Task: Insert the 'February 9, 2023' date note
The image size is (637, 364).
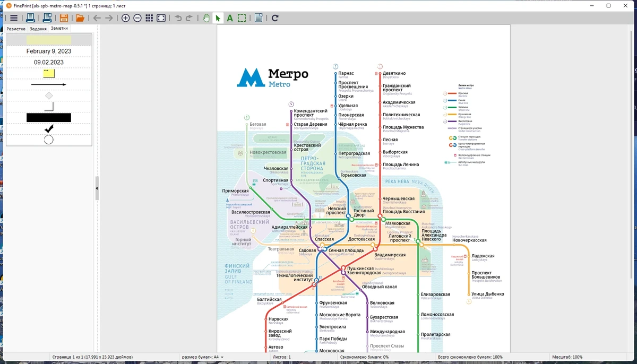Action: click(49, 51)
